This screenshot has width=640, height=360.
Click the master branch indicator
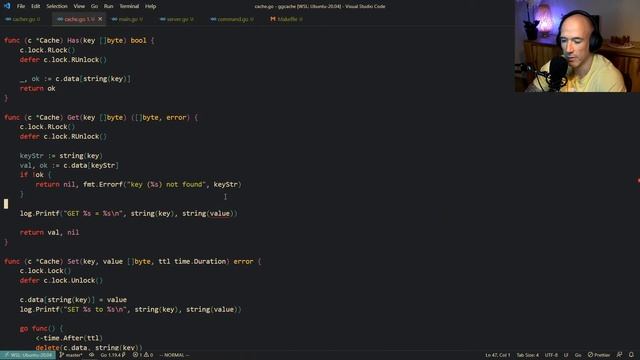71,355
